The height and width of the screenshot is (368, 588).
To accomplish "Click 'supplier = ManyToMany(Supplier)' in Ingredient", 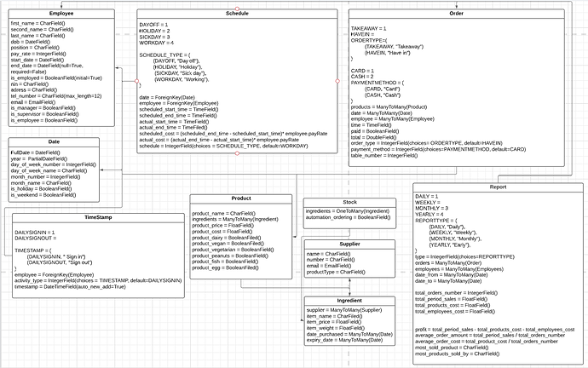I will (344, 310).
